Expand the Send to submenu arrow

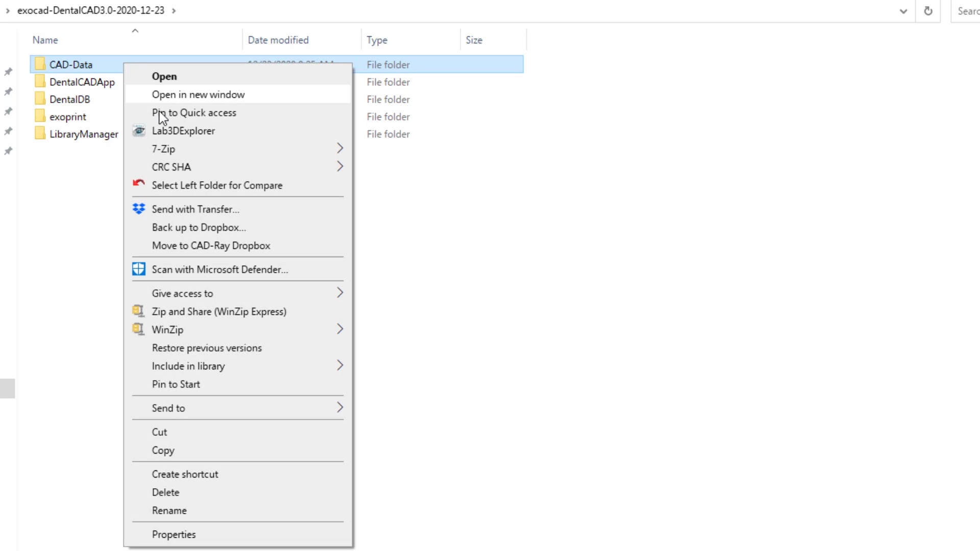tap(340, 408)
